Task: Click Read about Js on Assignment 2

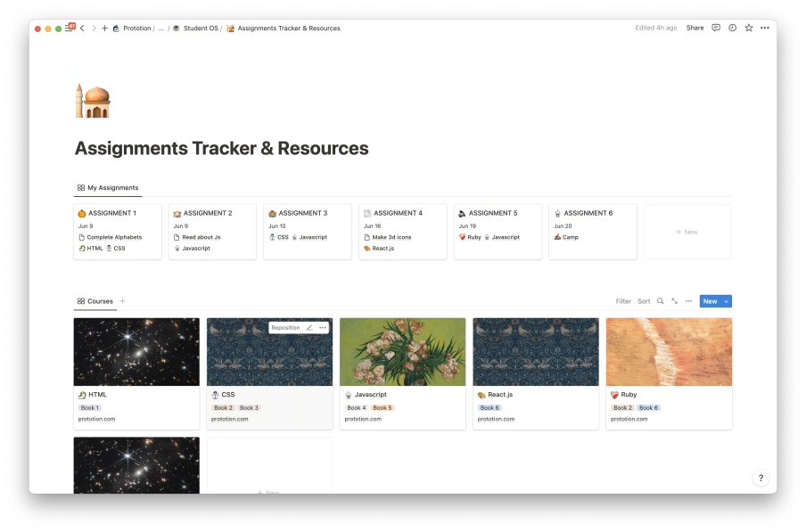Action: pos(197,237)
